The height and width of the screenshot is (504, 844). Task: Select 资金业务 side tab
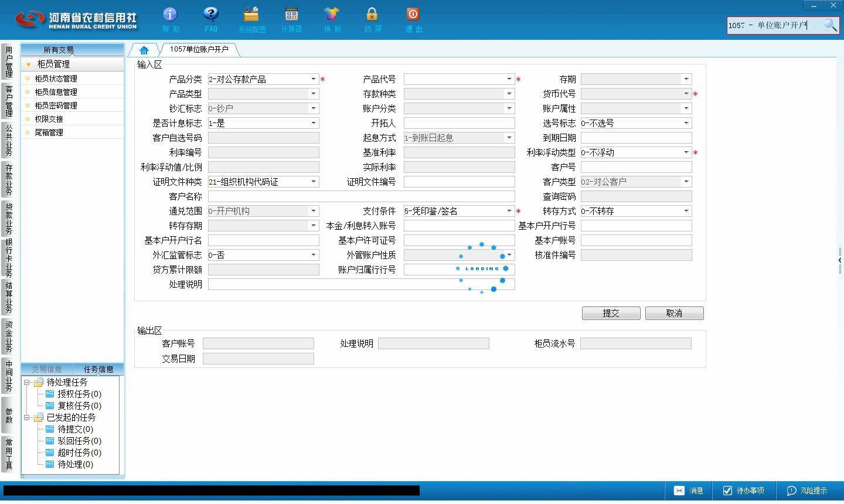pos(9,337)
